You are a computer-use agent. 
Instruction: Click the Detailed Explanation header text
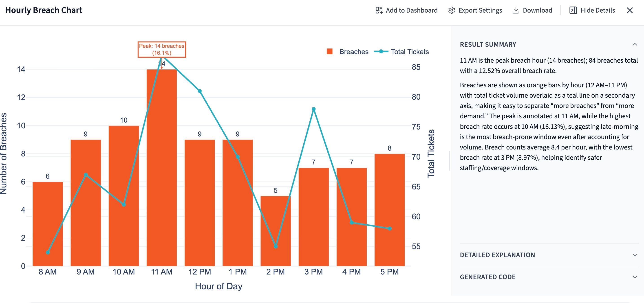click(498, 255)
